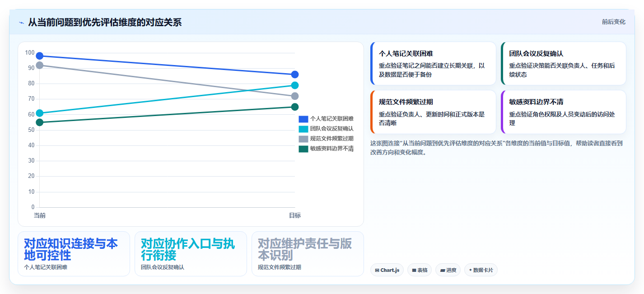Image resolution: width=644 pixels, height=294 pixels.
Task: Click the gray data point at 目标 near 72
Action: pos(295,96)
